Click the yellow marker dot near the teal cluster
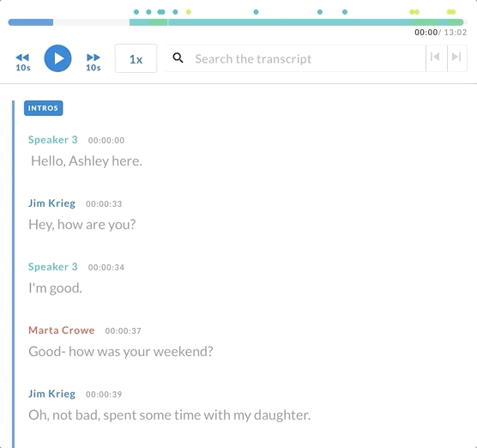The image size is (477, 448). 189,12
